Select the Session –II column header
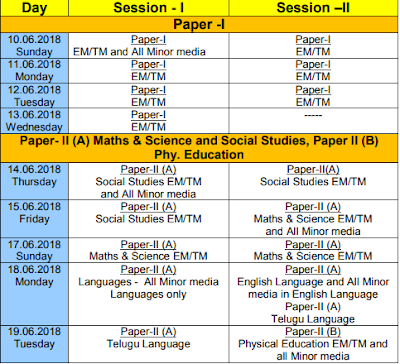This screenshot has height=364, width=400. tap(314, 8)
